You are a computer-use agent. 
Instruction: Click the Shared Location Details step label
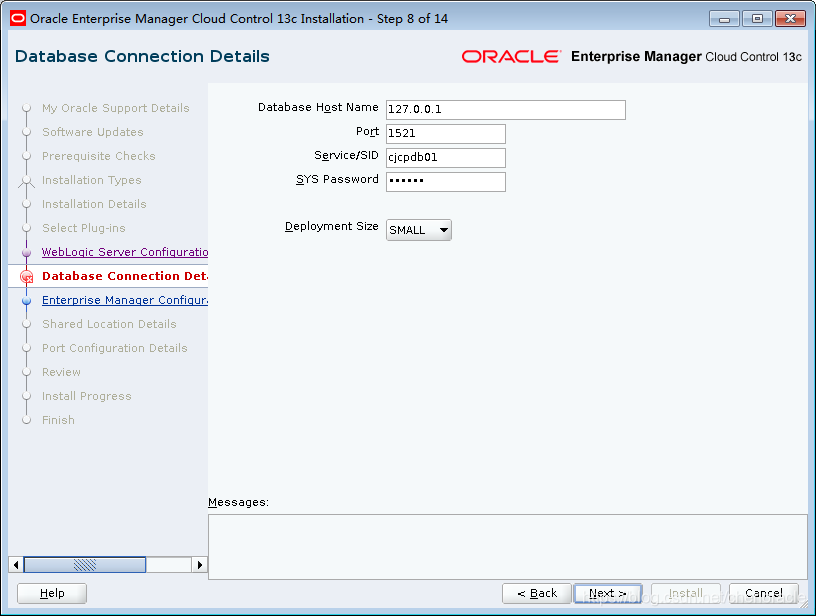(x=109, y=324)
